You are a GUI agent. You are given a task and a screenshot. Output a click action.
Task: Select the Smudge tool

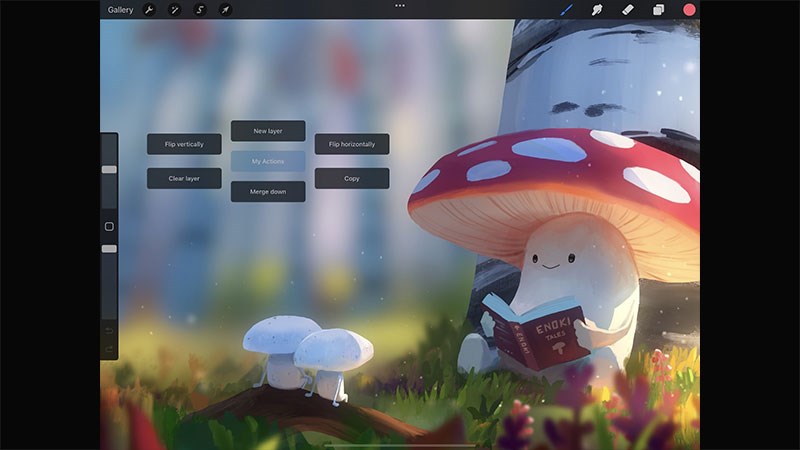(x=597, y=10)
